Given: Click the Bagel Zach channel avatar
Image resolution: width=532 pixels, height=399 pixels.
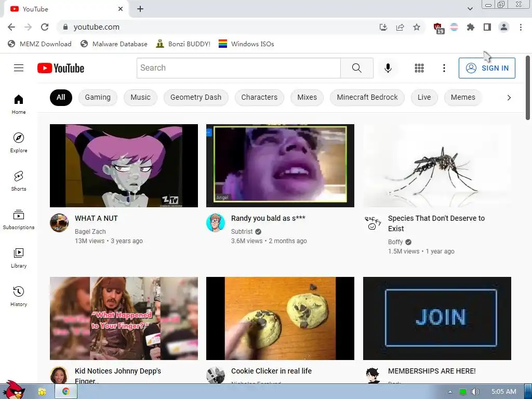Looking at the screenshot, I should pyautogui.click(x=59, y=223).
